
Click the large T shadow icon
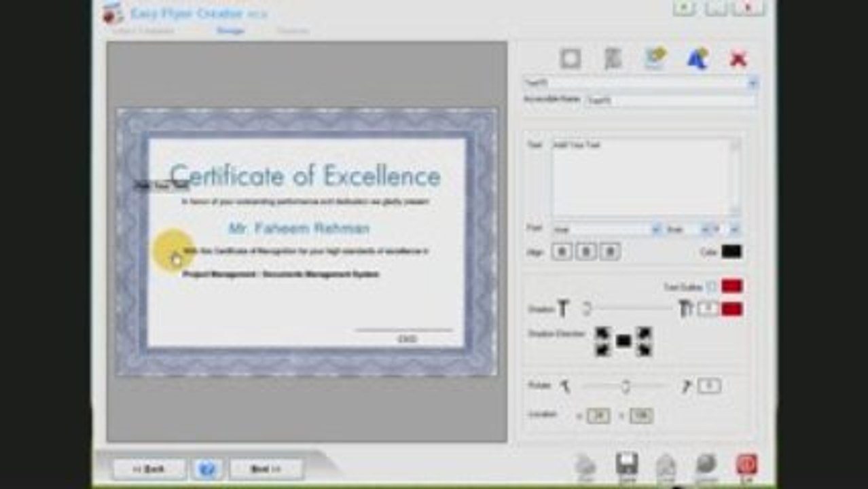685,309
